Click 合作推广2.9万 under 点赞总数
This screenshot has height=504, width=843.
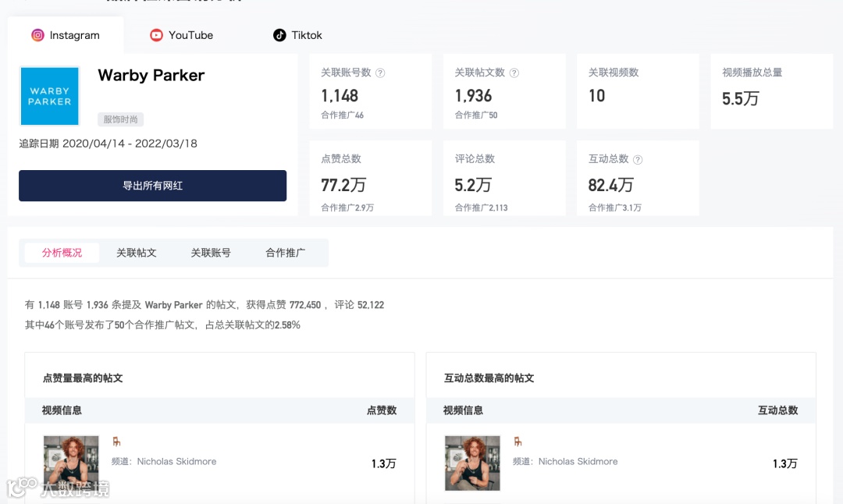point(347,208)
